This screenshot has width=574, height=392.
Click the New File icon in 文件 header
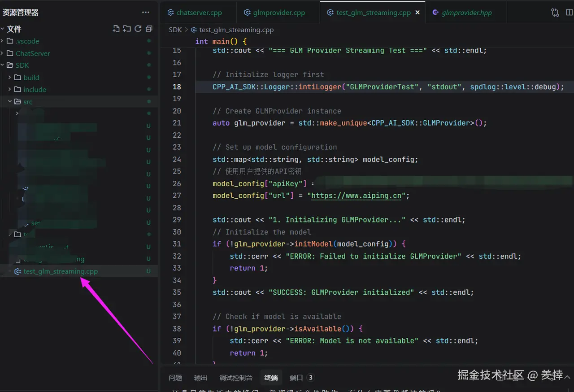pos(116,29)
